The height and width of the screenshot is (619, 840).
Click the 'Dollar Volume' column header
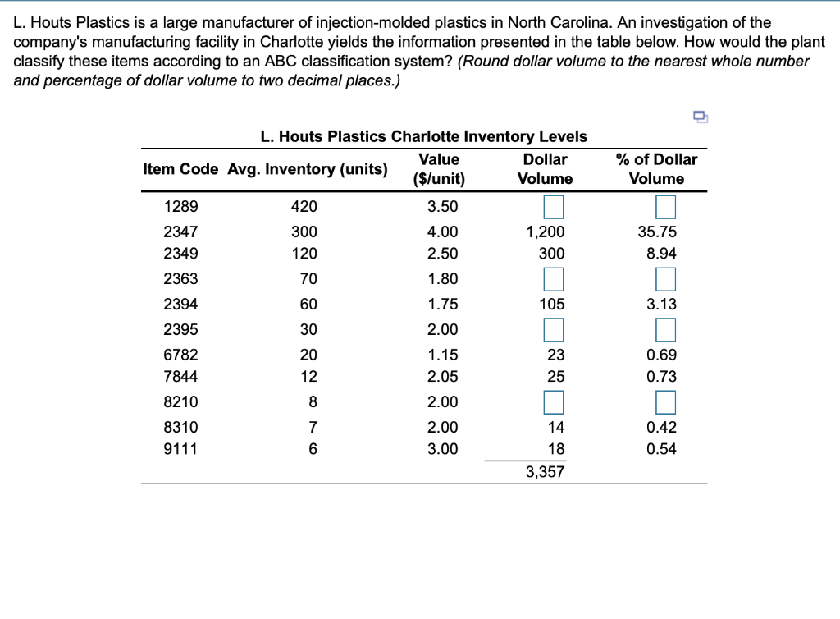pos(545,169)
